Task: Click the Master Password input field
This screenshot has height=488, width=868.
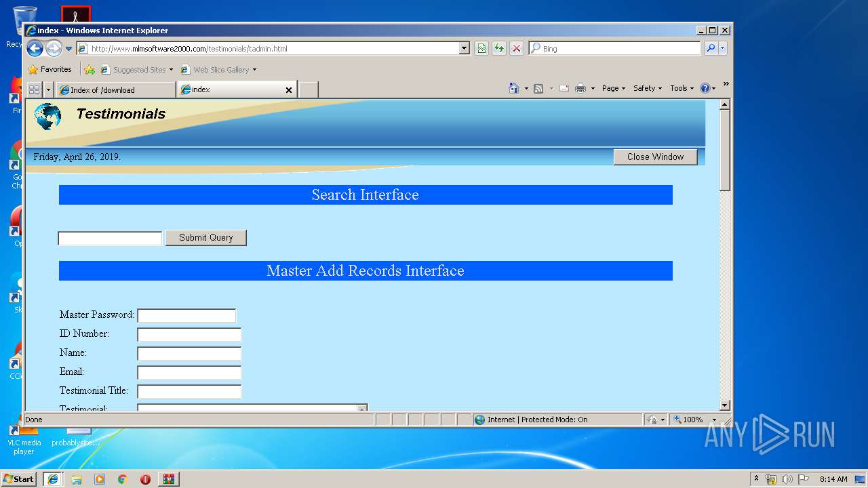Action: click(186, 315)
